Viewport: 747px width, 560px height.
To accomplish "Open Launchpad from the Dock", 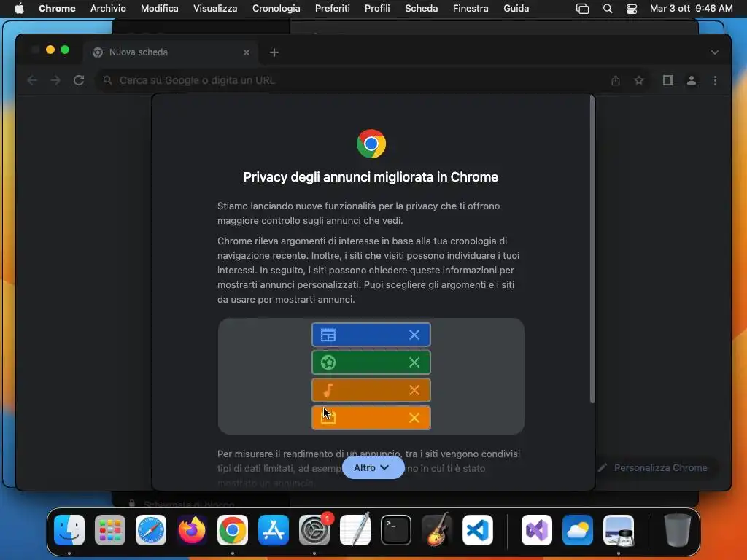I will coord(110,530).
